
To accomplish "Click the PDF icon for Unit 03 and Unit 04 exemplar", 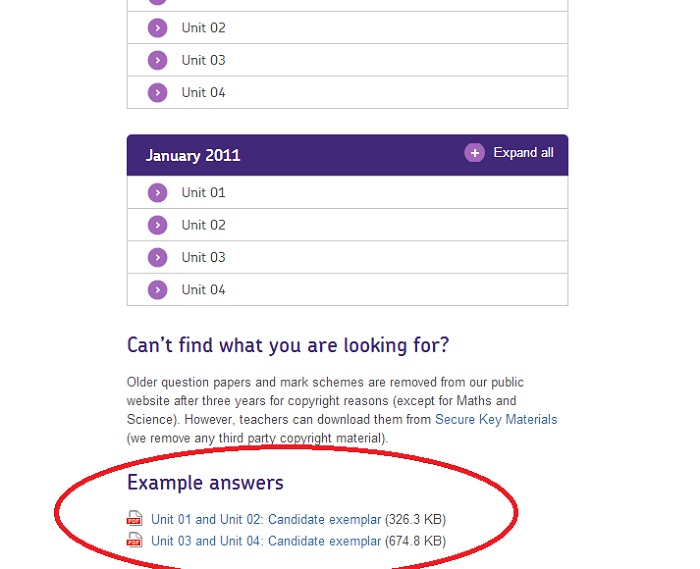I will (x=135, y=541).
